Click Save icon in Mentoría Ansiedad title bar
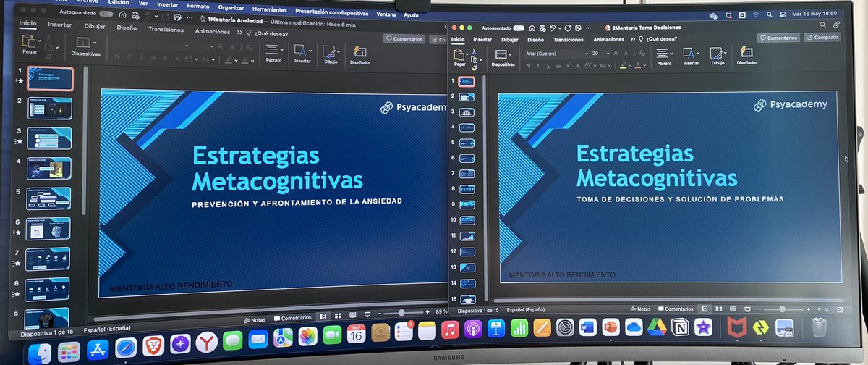 pos(137,14)
